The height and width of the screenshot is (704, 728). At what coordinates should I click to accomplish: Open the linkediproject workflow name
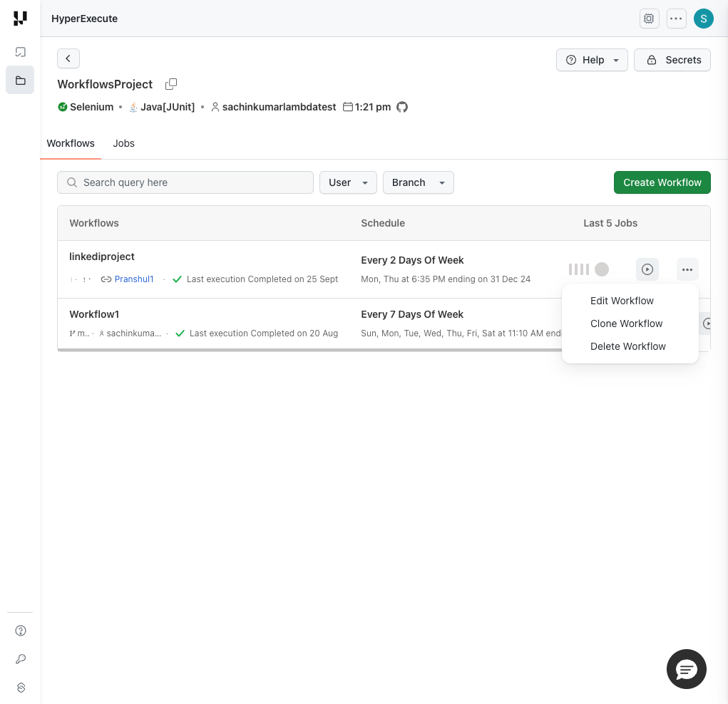[x=102, y=257]
